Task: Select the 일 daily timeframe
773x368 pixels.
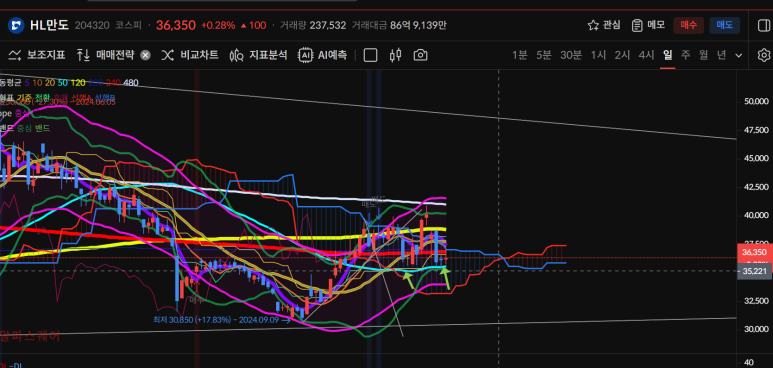Action: 668,55
